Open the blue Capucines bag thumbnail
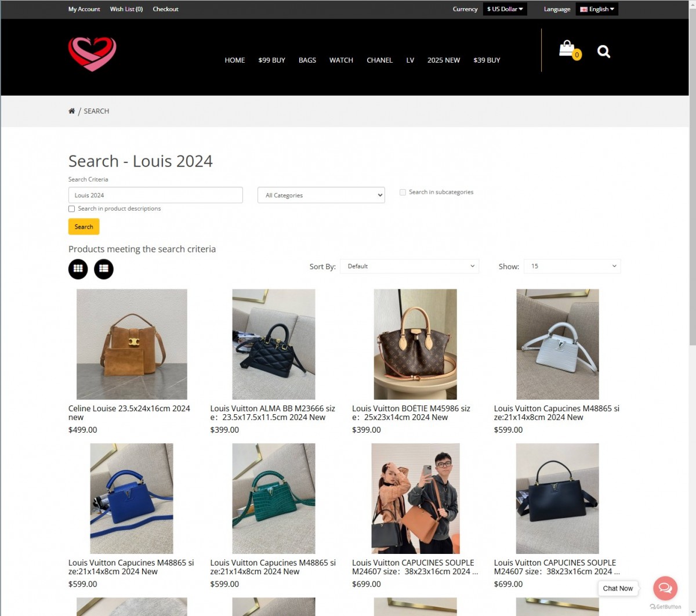The image size is (696, 616). coord(132,499)
